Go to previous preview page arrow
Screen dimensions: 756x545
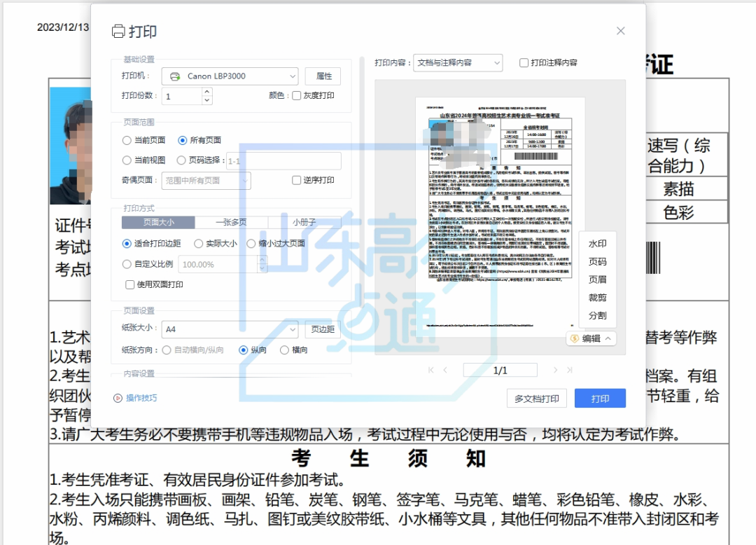coord(444,370)
